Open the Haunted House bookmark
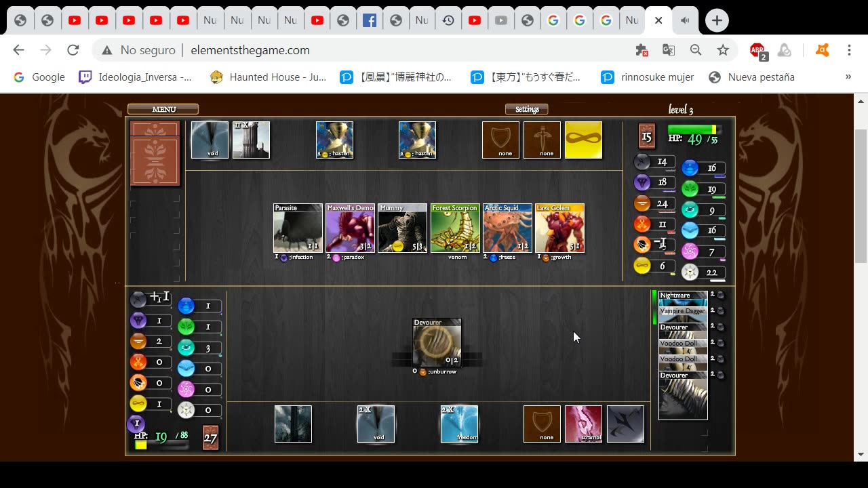The width and height of the screenshot is (868, 488). pos(268,77)
